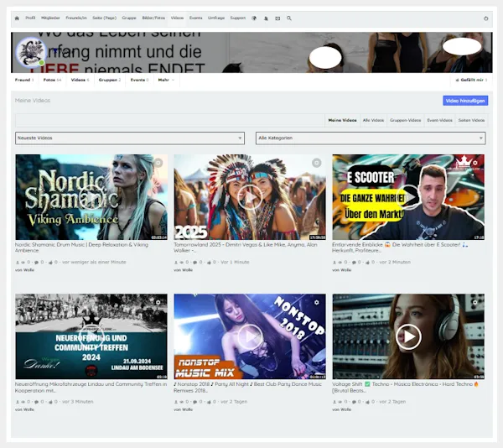Click the power logout icon
This screenshot has height=448, width=503.
pos(486,18)
